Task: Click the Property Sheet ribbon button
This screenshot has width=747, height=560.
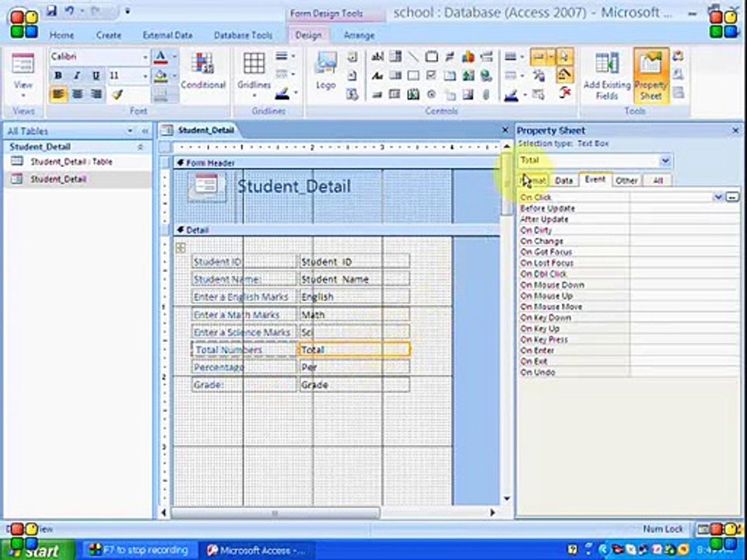Action: click(x=651, y=76)
